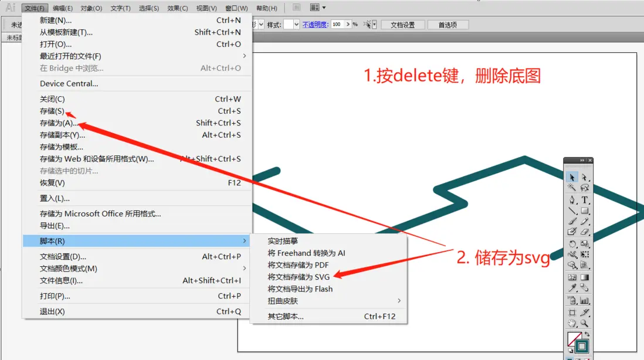This screenshot has height=360, width=644.
Task: Select the Pen tool
Action: pyautogui.click(x=572, y=199)
